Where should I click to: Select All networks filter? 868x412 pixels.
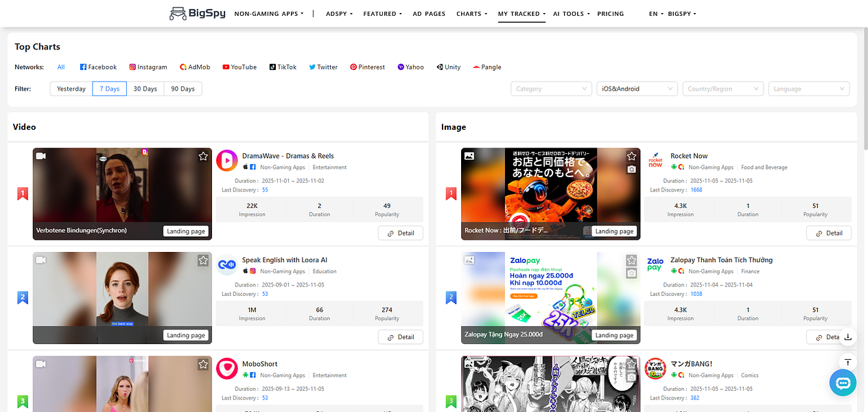coord(61,67)
